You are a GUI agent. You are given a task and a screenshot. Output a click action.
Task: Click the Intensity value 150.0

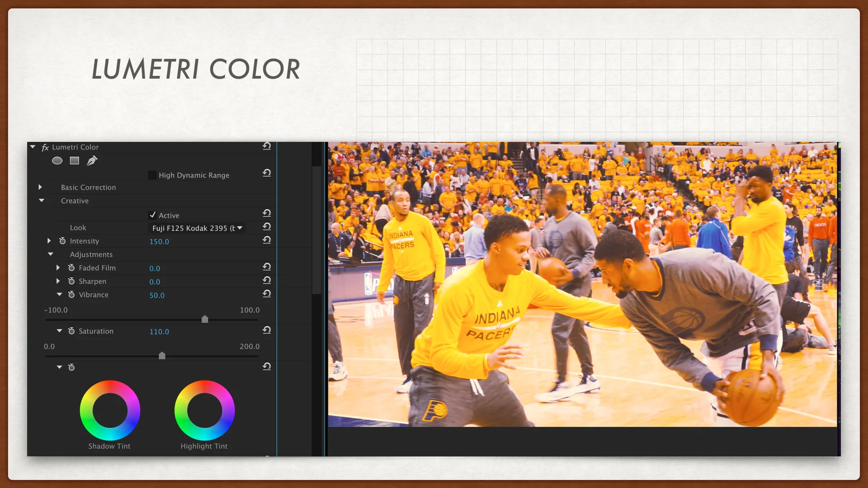(x=159, y=242)
